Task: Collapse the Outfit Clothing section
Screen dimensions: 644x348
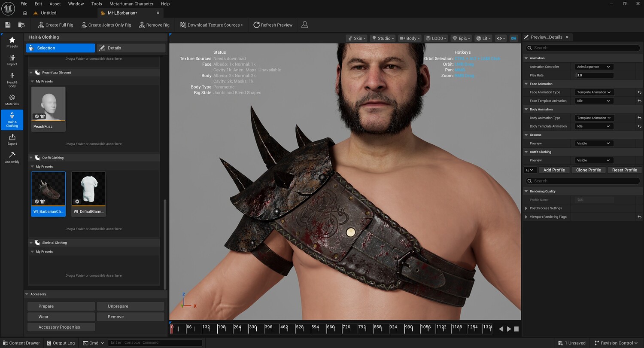Action: (31, 158)
